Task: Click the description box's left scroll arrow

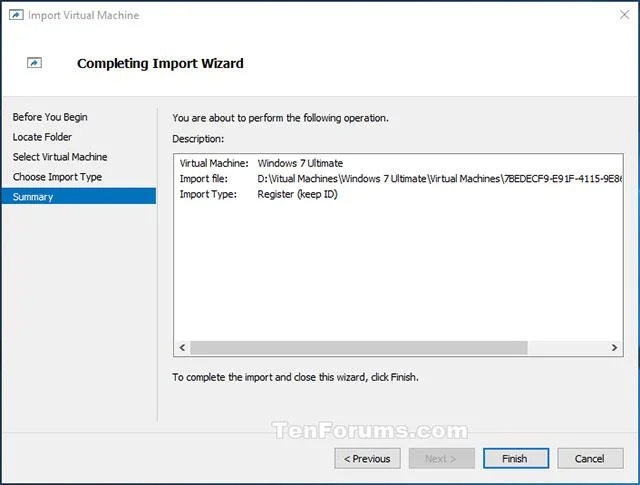Action: coord(182,348)
